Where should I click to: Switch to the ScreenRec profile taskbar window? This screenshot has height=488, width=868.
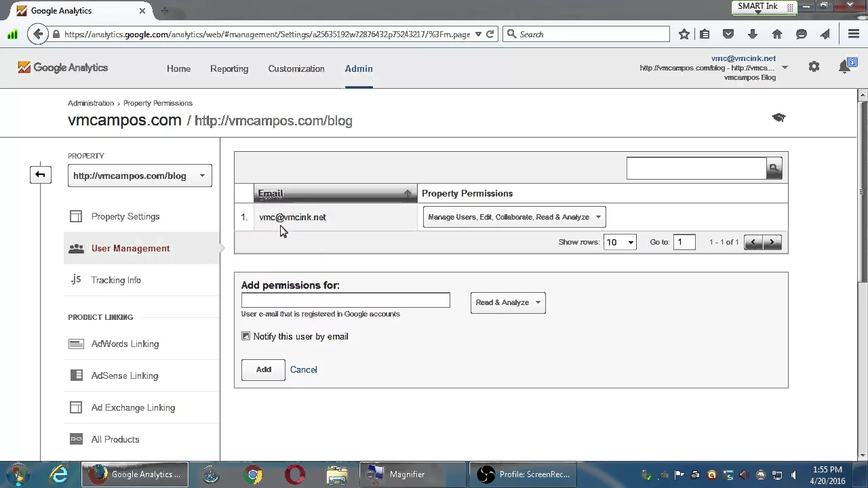pyautogui.click(x=523, y=474)
